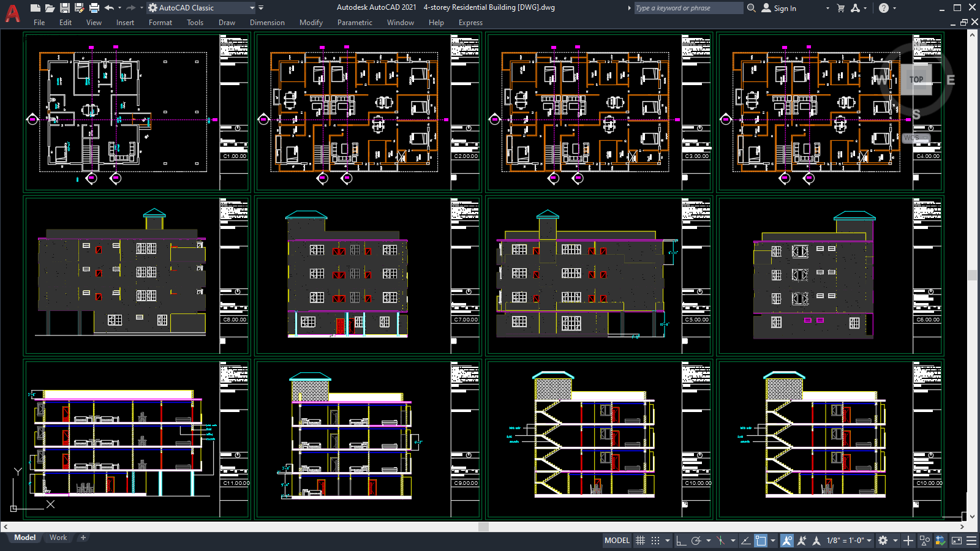Toggle Ortho mode in status bar

click(680, 541)
